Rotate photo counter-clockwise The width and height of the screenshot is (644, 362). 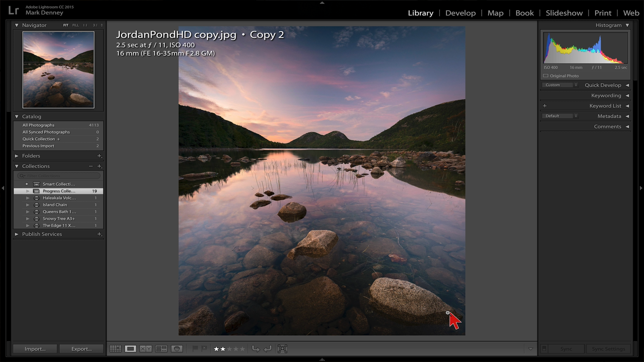[256, 349]
